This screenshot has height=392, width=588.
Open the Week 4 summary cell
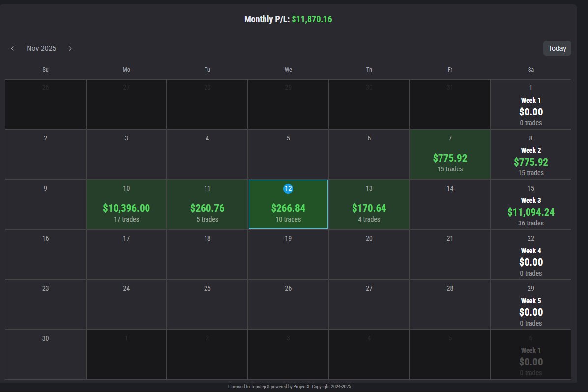(530, 254)
